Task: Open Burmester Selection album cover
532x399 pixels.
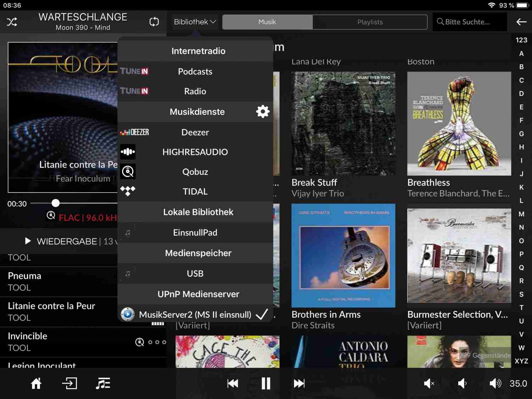Action: [x=459, y=255]
